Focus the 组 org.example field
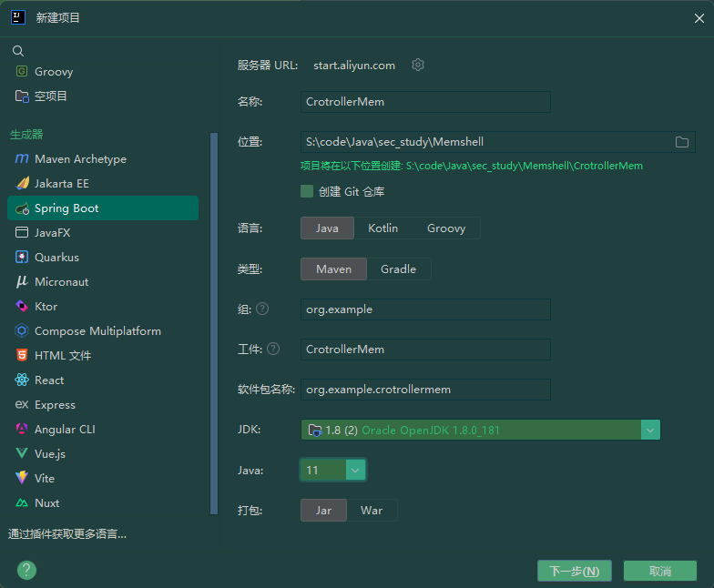 pos(425,309)
